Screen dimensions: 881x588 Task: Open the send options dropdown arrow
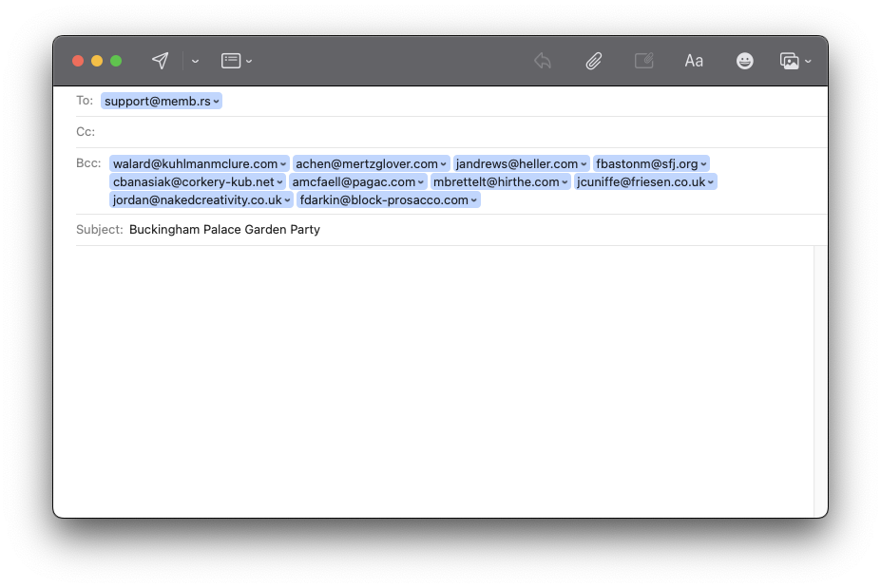(x=195, y=61)
